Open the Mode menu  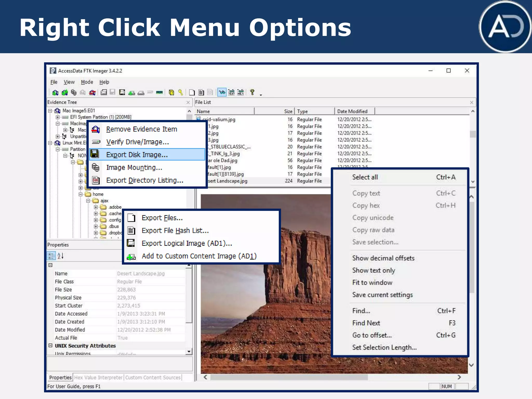pos(87,82)
